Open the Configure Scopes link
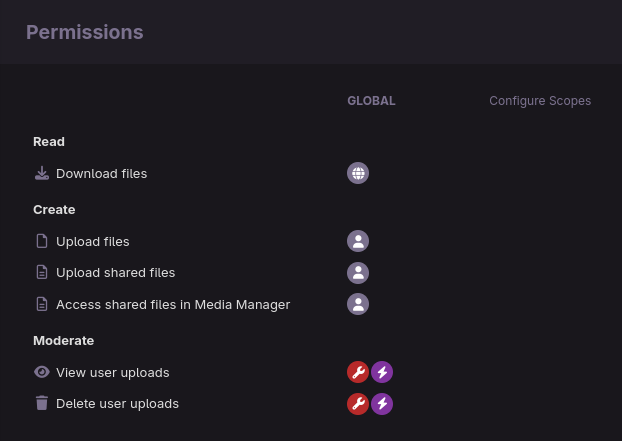 (x=540, y=101)
